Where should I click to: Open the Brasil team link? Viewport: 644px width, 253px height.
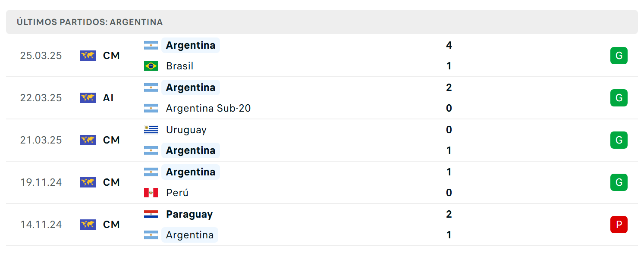pyautogui.click(x=179, y=66)
